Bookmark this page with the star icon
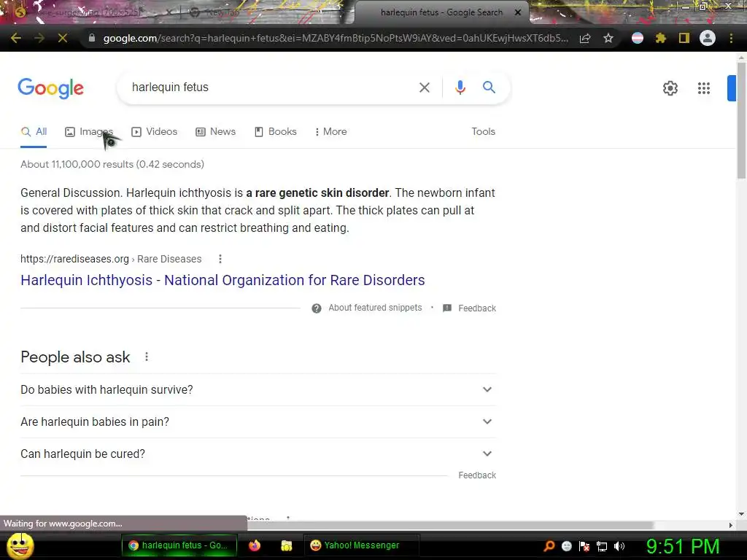The width and height of the screenshot is (747, 560). coord(608,38)
